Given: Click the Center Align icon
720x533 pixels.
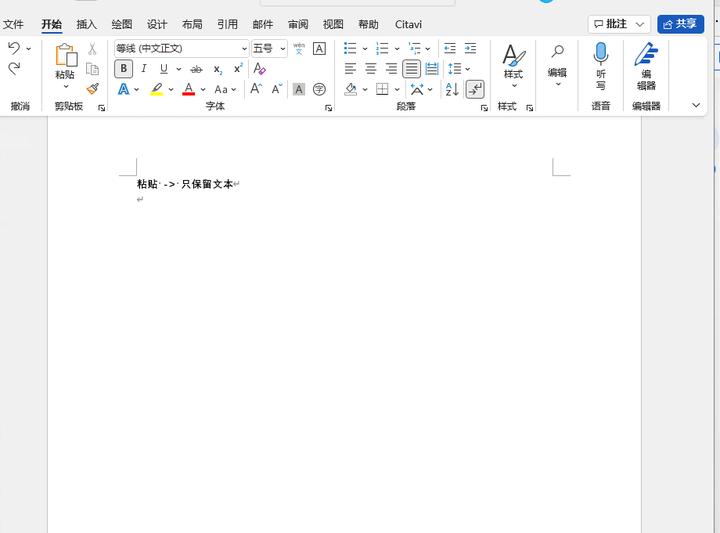Looking at the screenshot, I should (371, 69).
